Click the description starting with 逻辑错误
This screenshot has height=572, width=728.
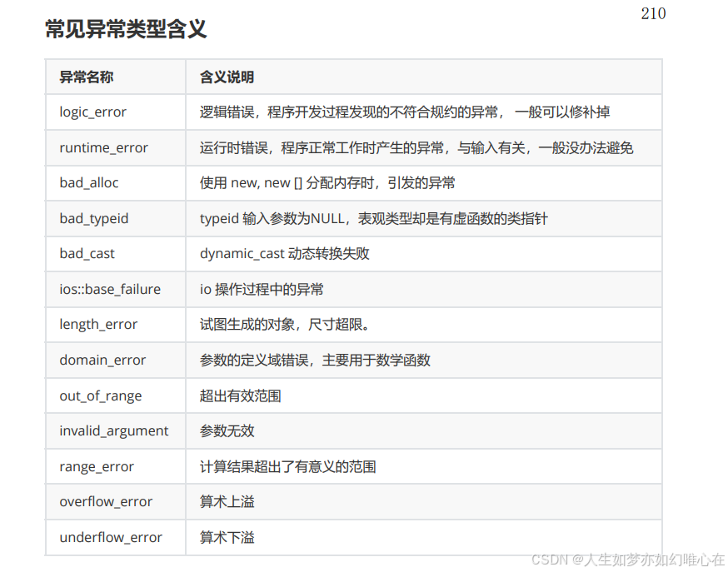[x=405, y=112]
